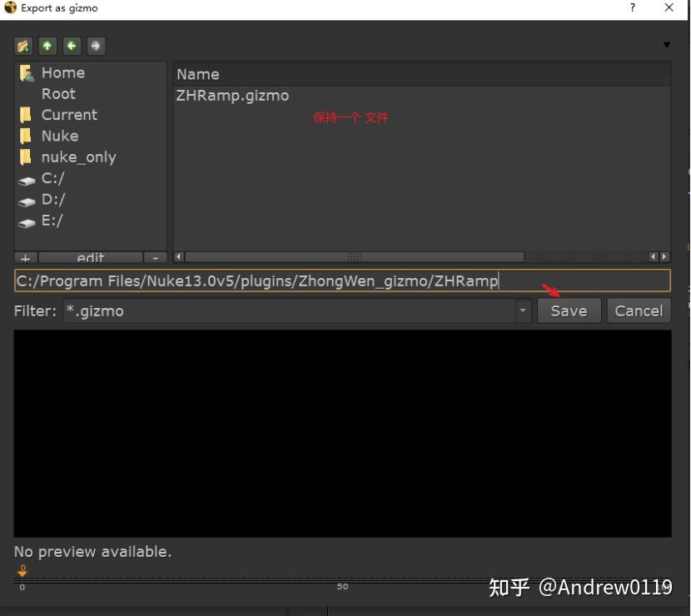
Task: Open the Filter dropdown arrow
Action: point(523,310)
